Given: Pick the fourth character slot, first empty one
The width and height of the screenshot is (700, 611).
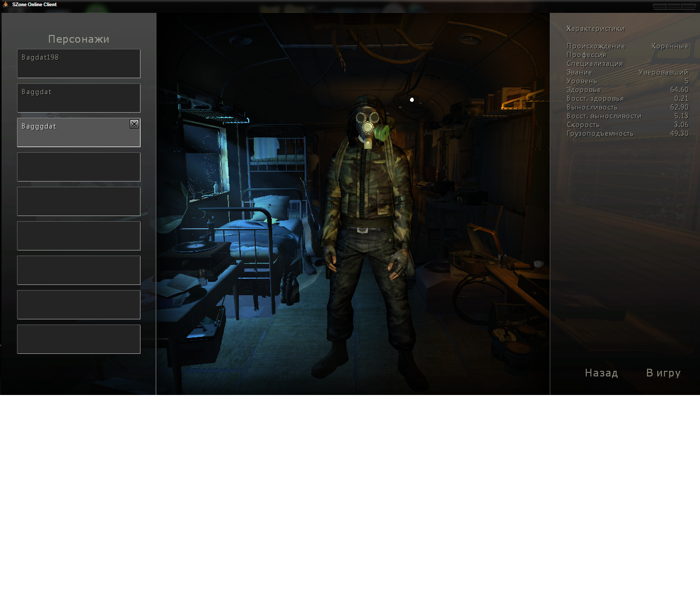Looking at the screenshot, I should pos(78,167).
